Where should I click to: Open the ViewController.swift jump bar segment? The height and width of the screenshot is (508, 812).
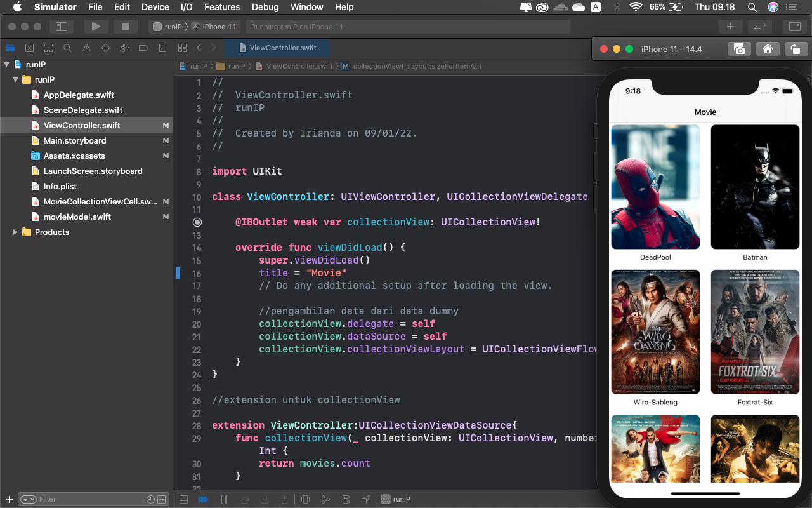(294, 66)
